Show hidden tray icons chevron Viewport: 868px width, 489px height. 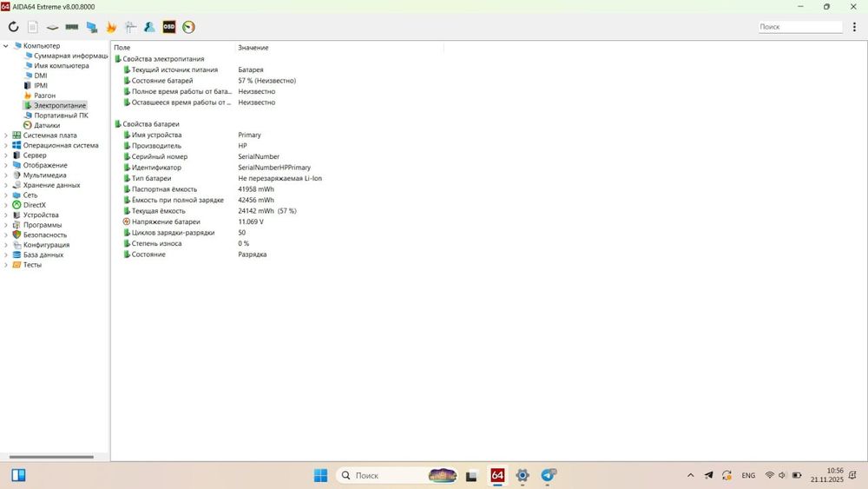(x=690, y=475)
